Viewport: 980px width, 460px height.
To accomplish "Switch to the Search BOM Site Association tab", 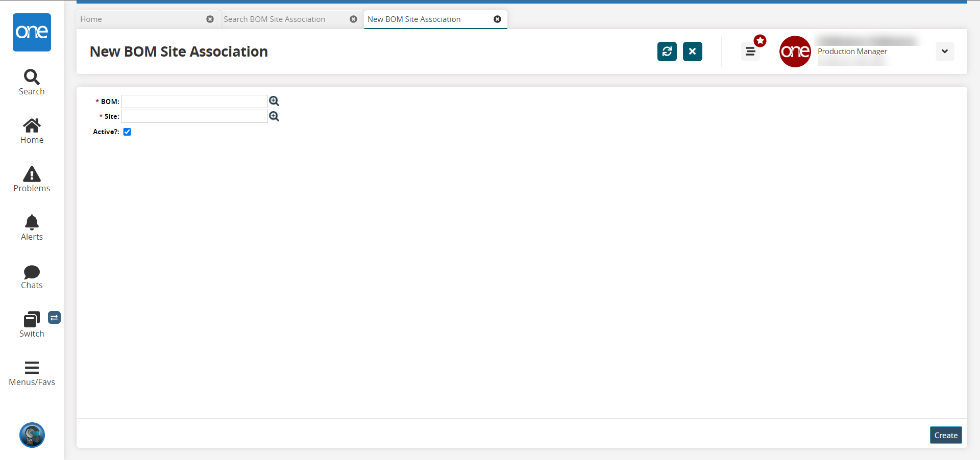I will [291, 19].
